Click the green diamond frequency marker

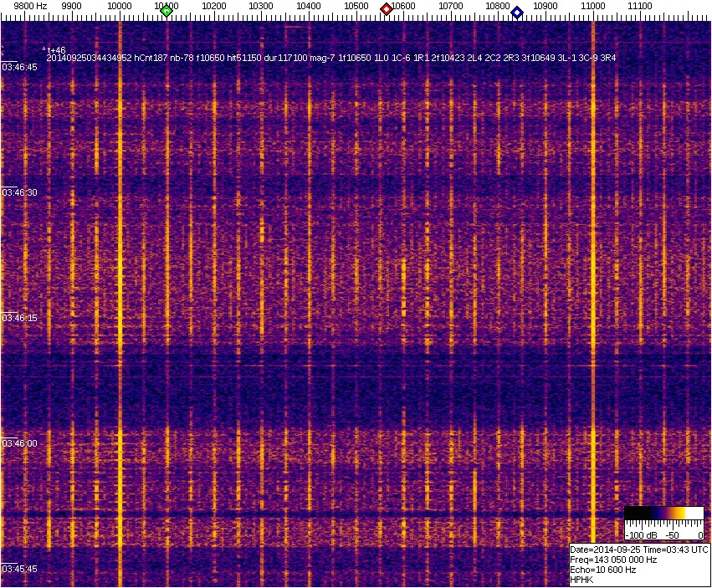click(x=166, y=11)
